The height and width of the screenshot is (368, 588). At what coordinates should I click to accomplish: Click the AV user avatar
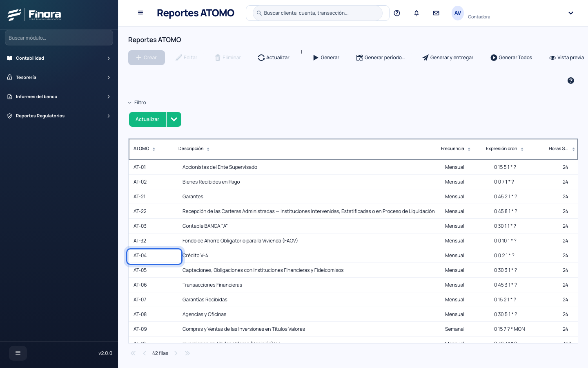[458, 13]
